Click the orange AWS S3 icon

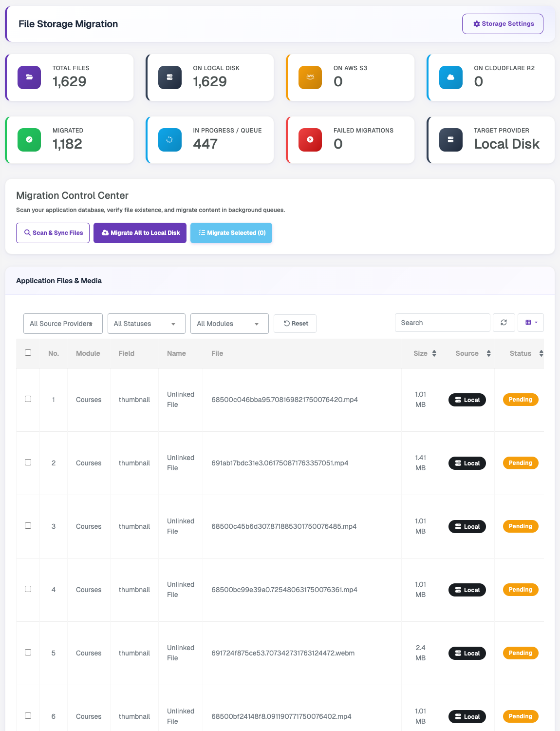pyautogui.click(x=310, y=77)
